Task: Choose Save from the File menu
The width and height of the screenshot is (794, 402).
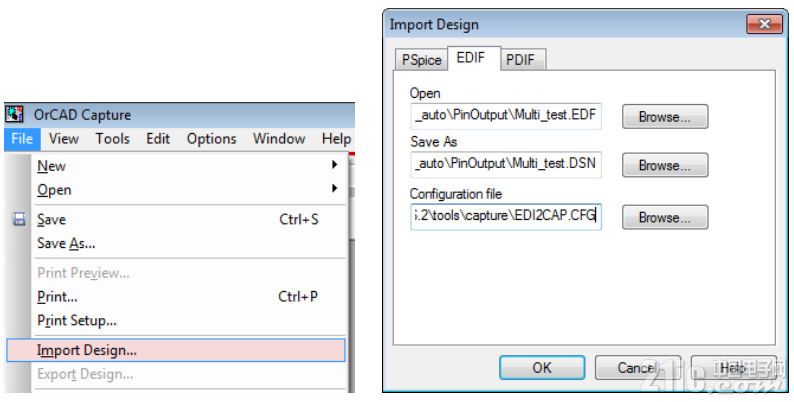Action: pos(190,219)
